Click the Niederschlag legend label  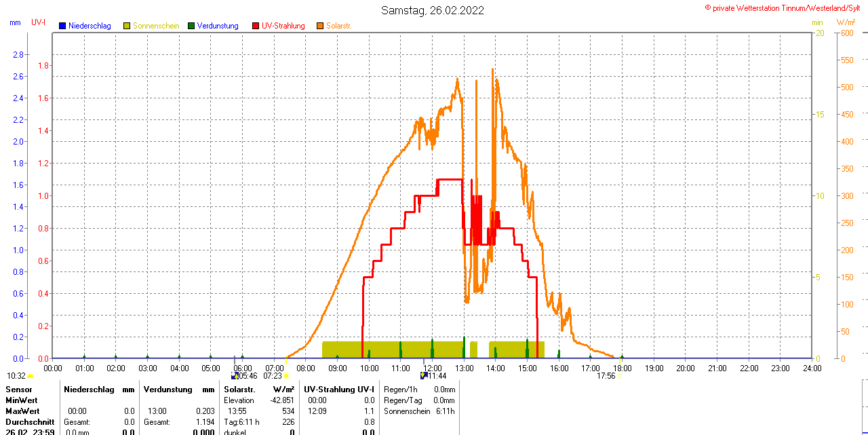click(90, 26)
